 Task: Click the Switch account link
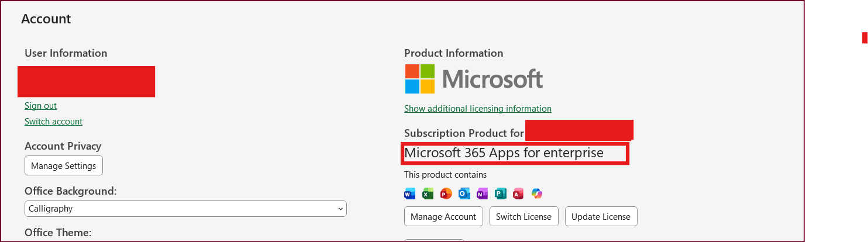53,122
